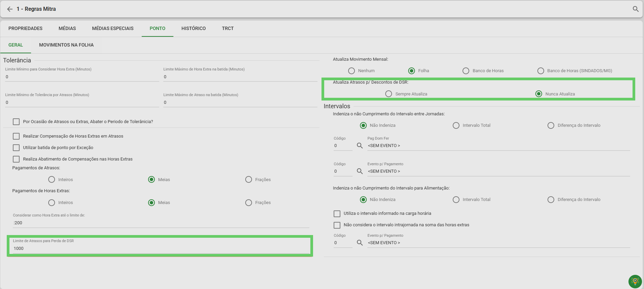
Task: Enable Realizar Compensação de Horas Extras em Atrasos
Action: coord(16,136)
